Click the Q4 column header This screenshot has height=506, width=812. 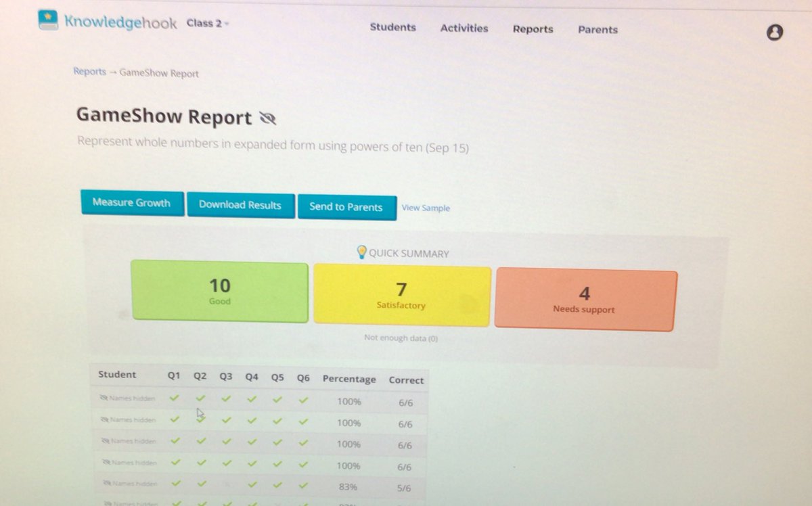pos(252,377)
